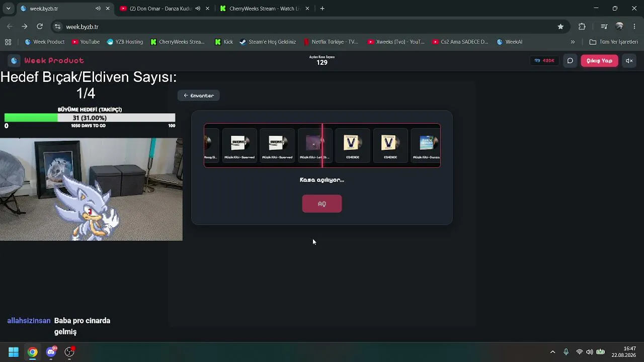This screenshot has height=362, width=644.
Task: Open the YouTube bookmark
Action: click(86, 42)
